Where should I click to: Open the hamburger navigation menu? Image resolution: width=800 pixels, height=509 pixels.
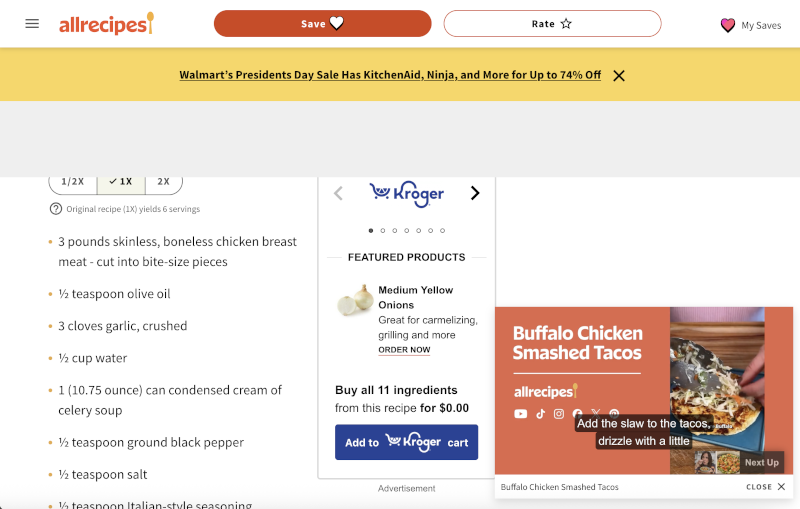32,24
